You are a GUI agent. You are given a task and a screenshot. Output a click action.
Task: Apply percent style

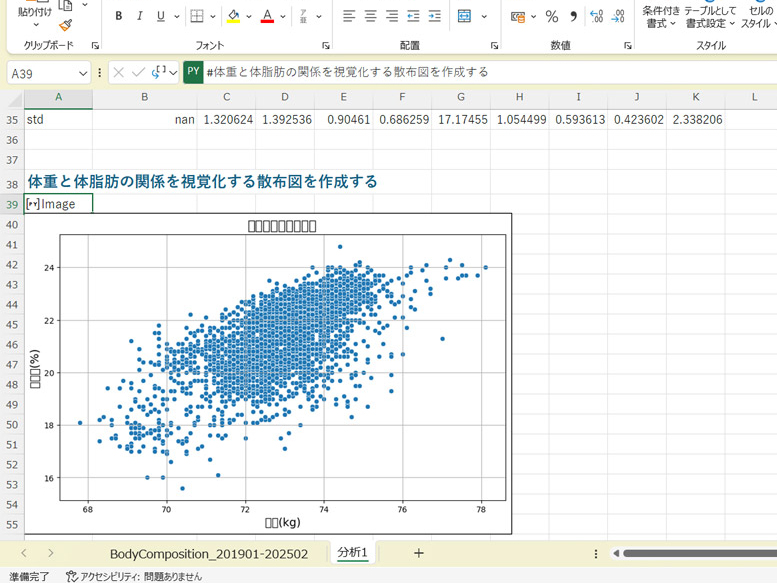(x=552, y=17)
